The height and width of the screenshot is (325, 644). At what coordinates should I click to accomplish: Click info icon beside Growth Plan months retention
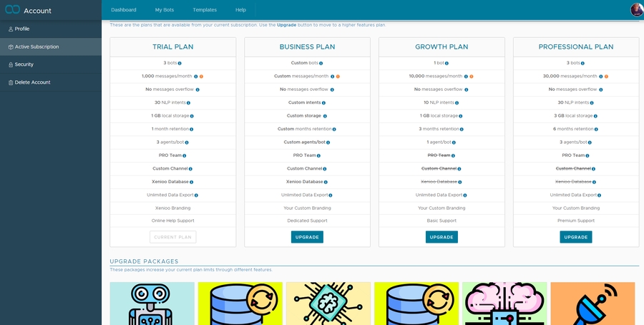[x=462, y=130]
